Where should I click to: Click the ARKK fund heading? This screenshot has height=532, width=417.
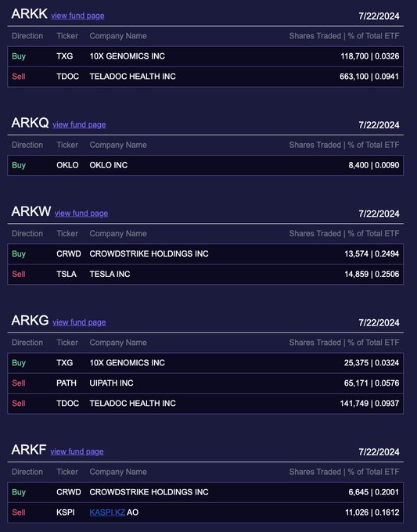[x=29, y=14]
